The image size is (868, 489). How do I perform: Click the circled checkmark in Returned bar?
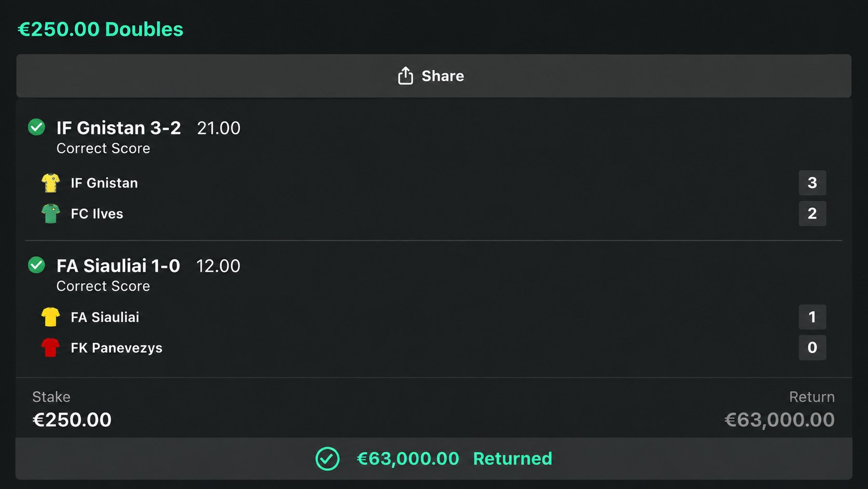[x=328, y=459]
